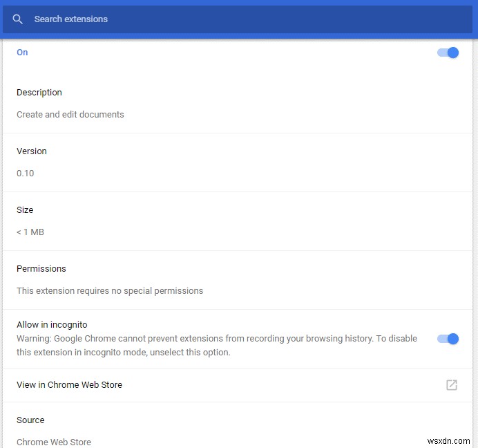The height and width of the screenshot is (448, 478).
Task: Click the incognito warning text
Action: coord(217,346)
